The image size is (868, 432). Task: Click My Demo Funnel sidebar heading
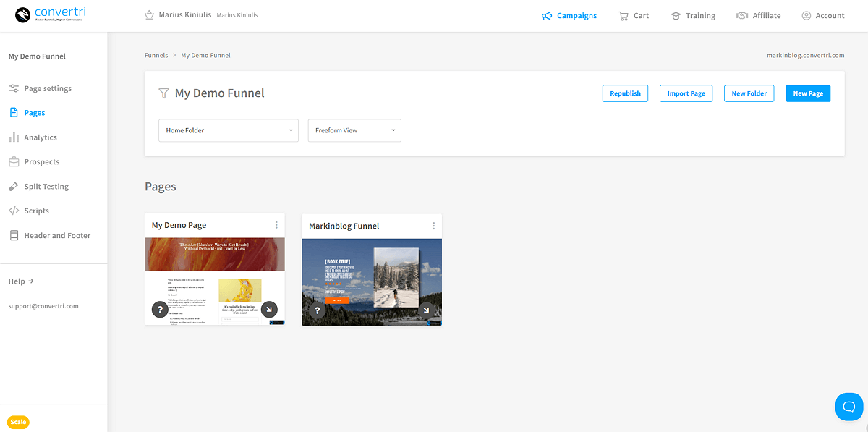point(37,56)
